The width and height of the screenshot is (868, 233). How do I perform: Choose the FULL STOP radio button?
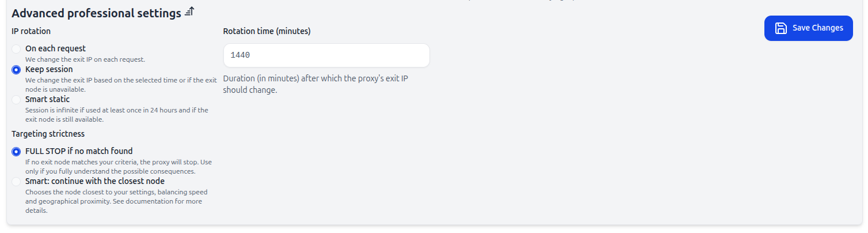pos(16,152)
